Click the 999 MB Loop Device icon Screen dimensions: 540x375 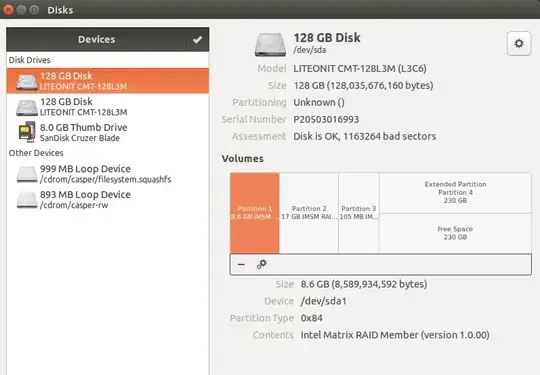[27, 174]
